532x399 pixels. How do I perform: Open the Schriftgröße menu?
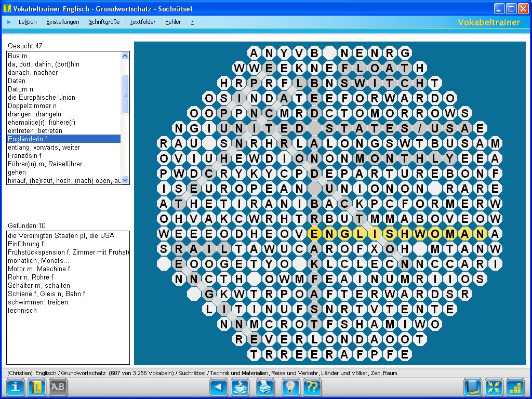point(104,22)
